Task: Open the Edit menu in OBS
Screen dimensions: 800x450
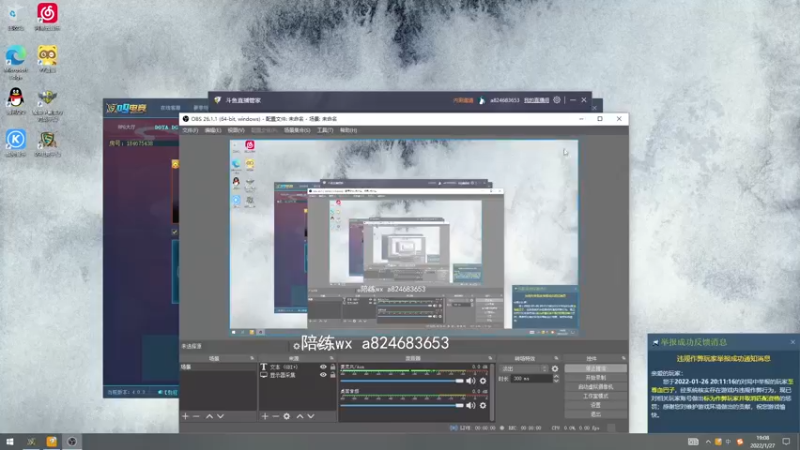Action: [213, 131]
